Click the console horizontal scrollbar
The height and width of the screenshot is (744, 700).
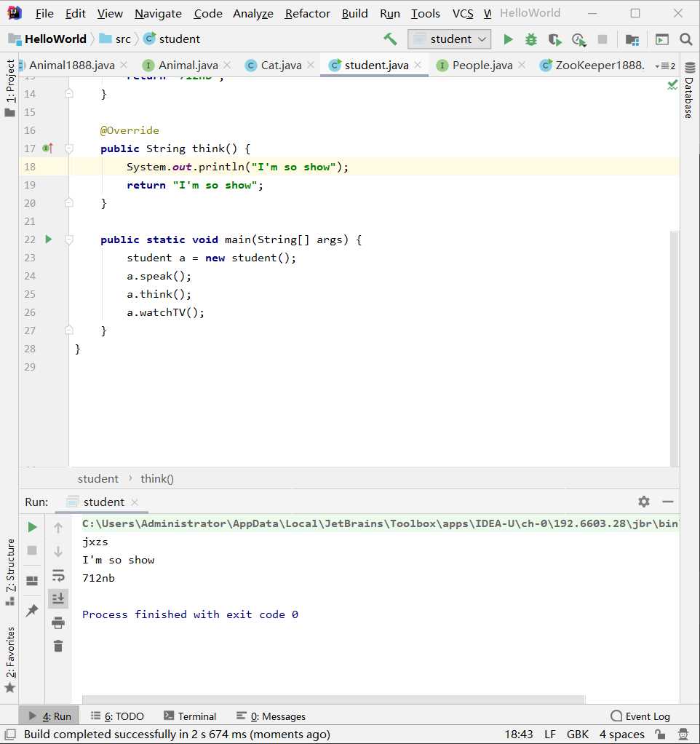click(x=333, y=700)
